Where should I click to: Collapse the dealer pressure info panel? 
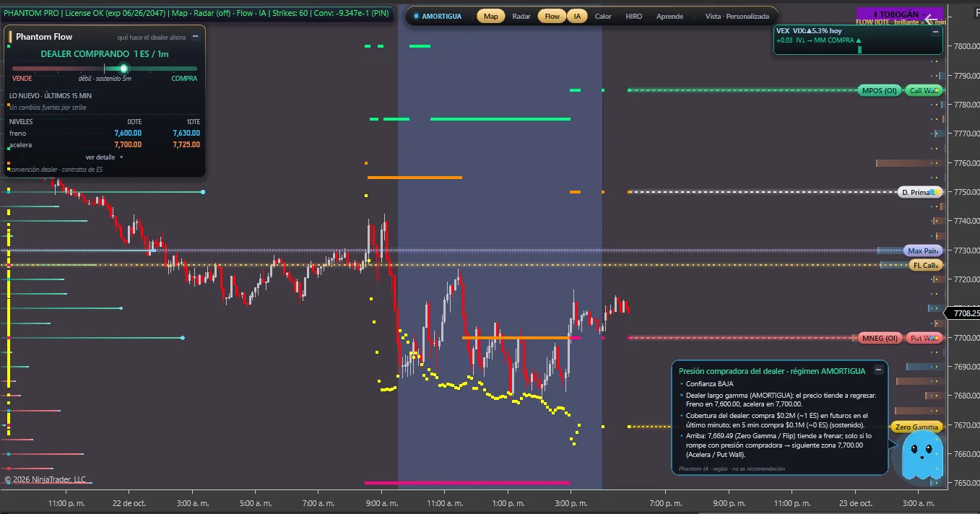click(x=878, y=370)
